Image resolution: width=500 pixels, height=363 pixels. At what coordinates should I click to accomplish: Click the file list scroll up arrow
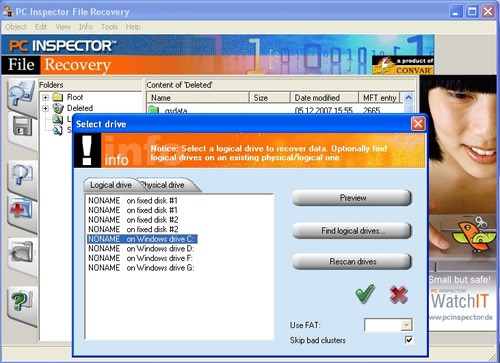(409, 98)
